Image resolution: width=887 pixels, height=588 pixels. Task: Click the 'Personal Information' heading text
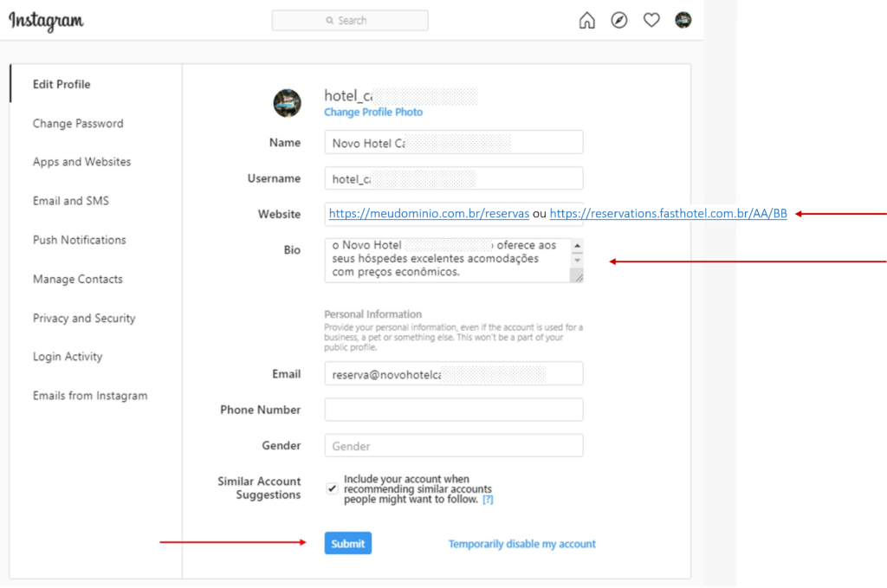tap(372, 313)
